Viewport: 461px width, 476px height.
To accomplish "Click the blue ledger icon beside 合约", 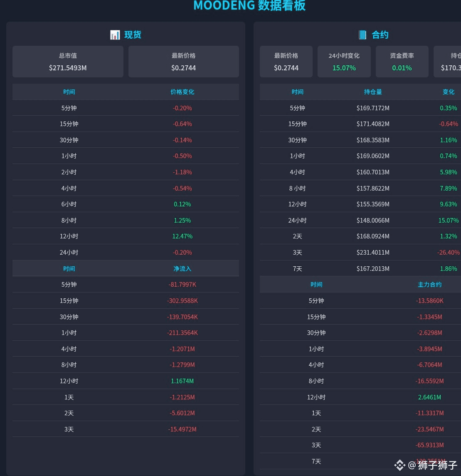I will pos(362,35).
